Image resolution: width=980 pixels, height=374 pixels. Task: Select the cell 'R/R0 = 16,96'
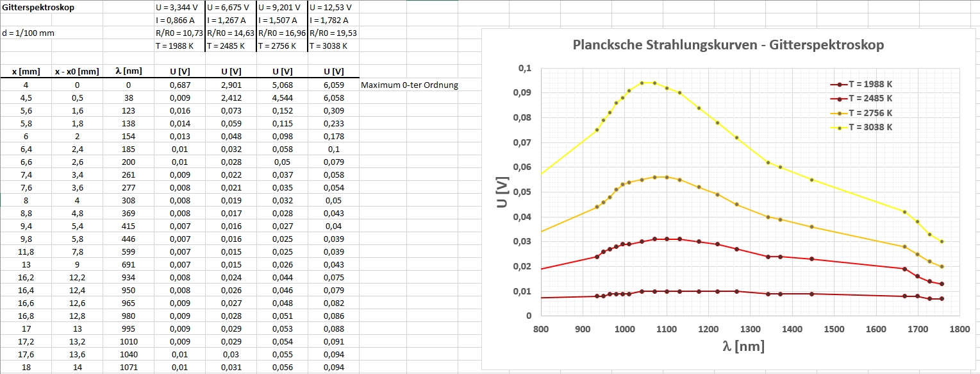click(282, 33)
